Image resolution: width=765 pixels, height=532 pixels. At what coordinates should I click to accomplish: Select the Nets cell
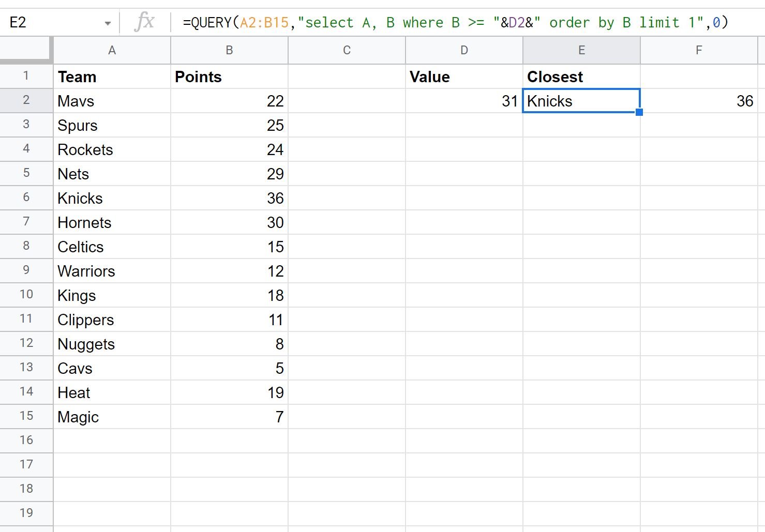click(112, 174)
